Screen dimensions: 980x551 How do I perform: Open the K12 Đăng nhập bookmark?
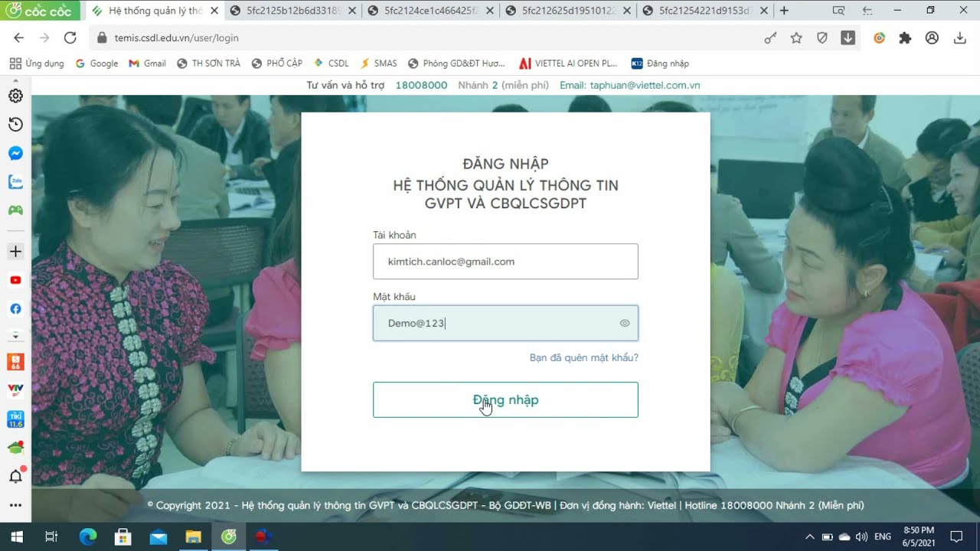(x=660, y=64)
